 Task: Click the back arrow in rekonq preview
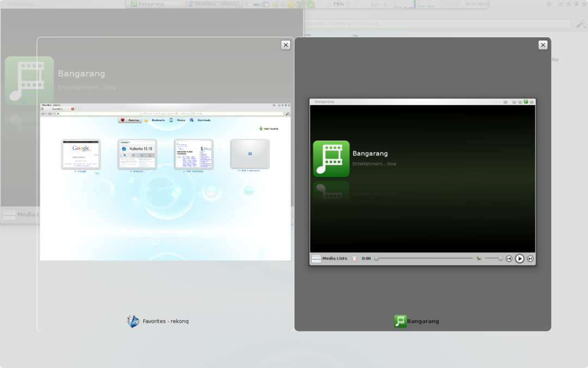[x=43, y=114]
